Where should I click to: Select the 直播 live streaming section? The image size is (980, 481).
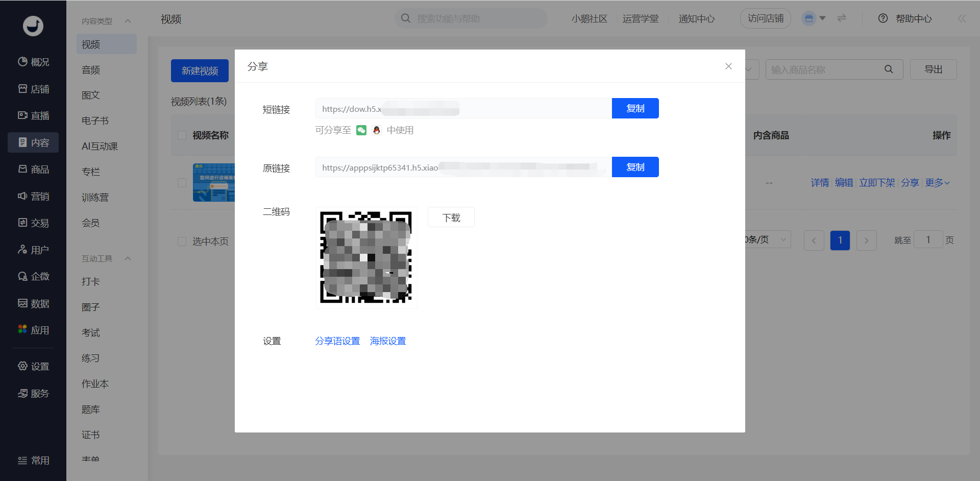(x=33, y=115)
